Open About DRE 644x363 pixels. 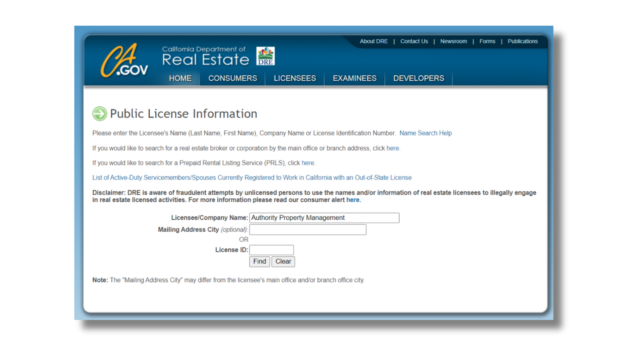(374, 41)
